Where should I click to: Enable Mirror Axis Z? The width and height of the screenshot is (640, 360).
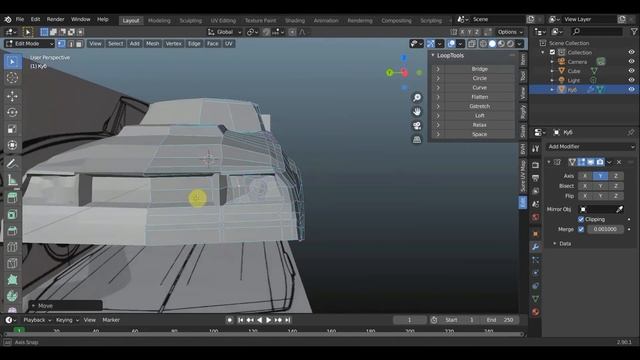pos(616,176)
